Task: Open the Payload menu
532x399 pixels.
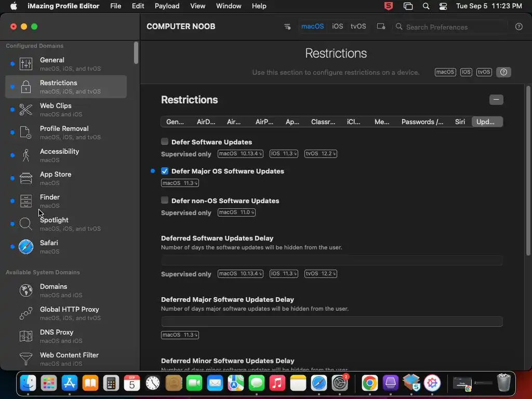Action: coord(167,6)
